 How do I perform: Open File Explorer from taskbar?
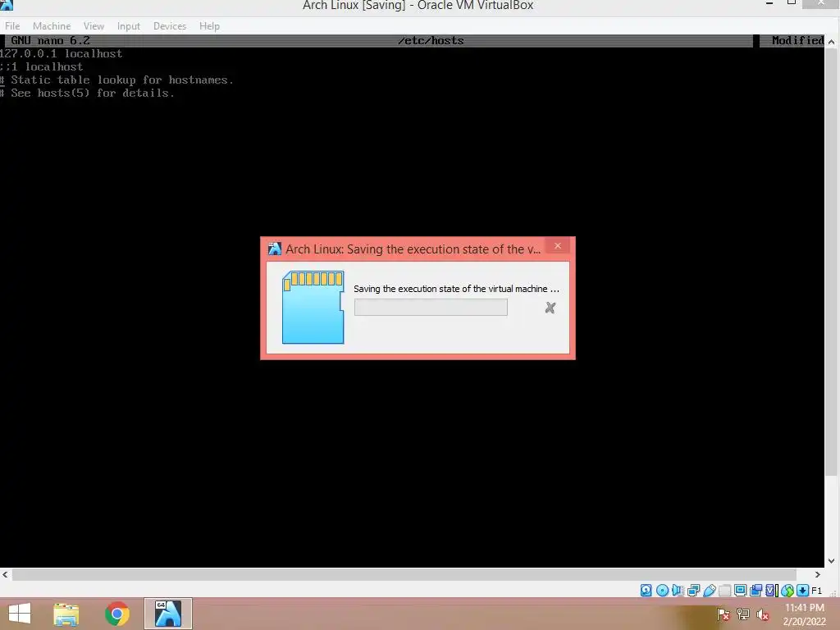(66, 614)
